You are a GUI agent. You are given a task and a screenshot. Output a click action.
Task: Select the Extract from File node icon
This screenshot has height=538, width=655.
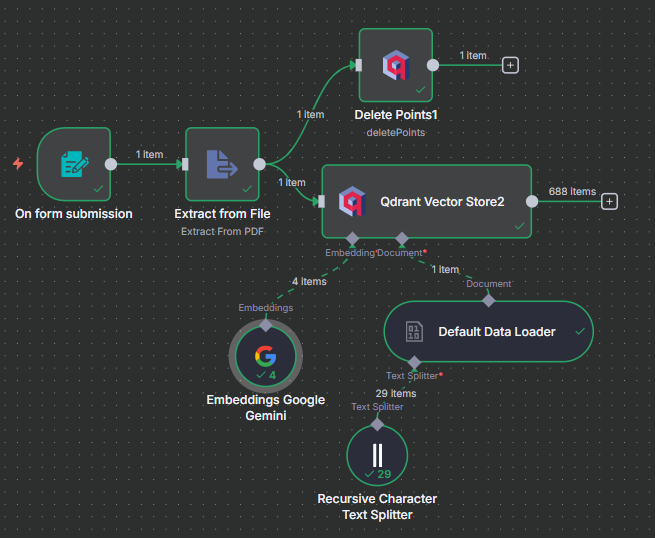[221, 164]
